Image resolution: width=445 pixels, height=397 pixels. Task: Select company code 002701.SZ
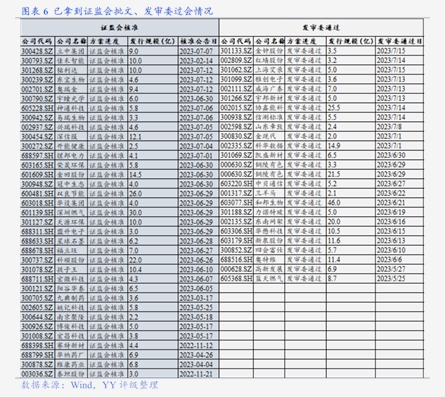tap(37, 89)
